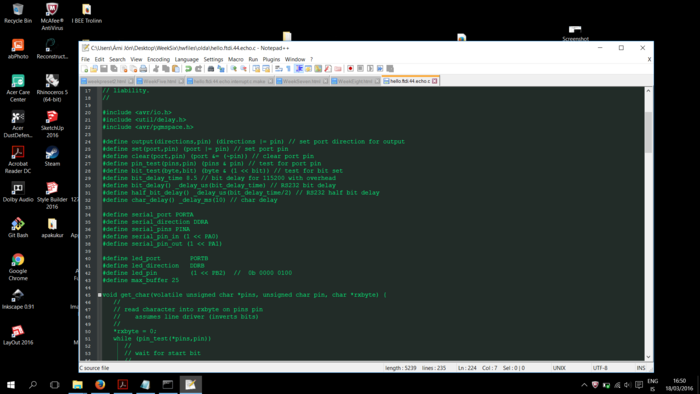Image resolution: width=700 pixels, height=394 pixels.
Task: Undo last edit via green arrow
Action: click(188, 69)
